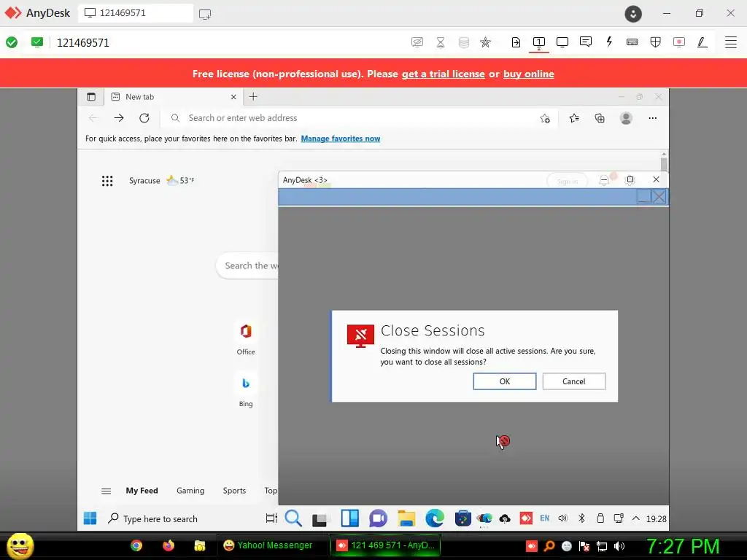Click the hourglass icon in AnyDesk toolbar
Screen dimensions: 747x560
pyautogui.click(x=441, y=42)
